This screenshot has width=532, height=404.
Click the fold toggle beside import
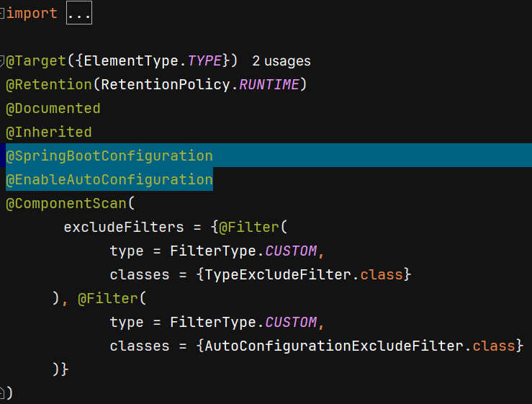1,13
